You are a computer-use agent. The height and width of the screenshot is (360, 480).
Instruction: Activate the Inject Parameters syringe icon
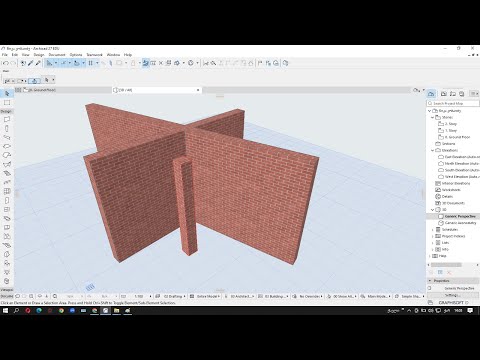(38, 63)
